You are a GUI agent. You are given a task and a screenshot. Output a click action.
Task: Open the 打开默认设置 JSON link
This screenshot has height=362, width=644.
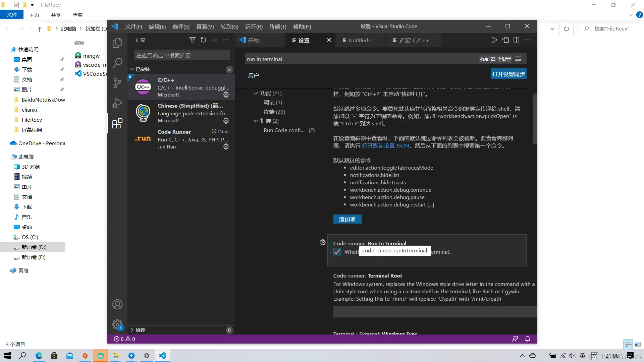click(x=385, y=146)
